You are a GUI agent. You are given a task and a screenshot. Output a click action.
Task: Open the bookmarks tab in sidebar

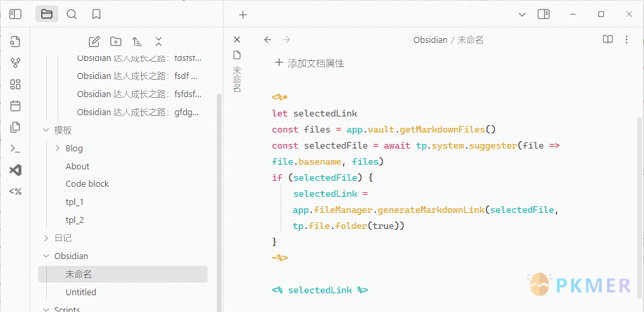click(96, 14)
